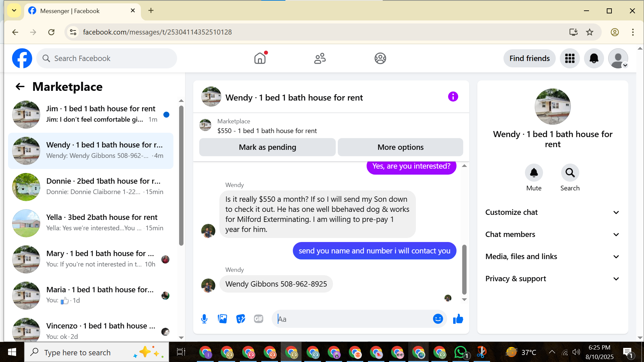Click the More options button

pos(400,147)
